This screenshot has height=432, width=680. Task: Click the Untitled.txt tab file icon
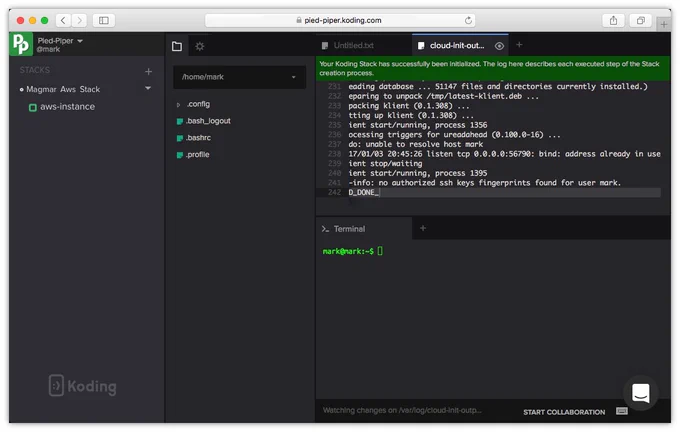(x=325, y=45)
